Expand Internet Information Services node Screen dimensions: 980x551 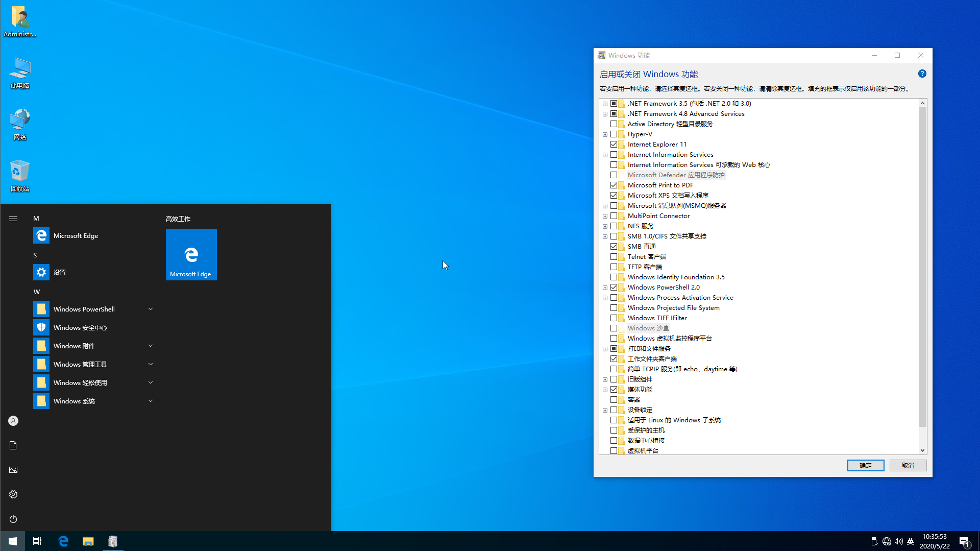pos(605,155)
